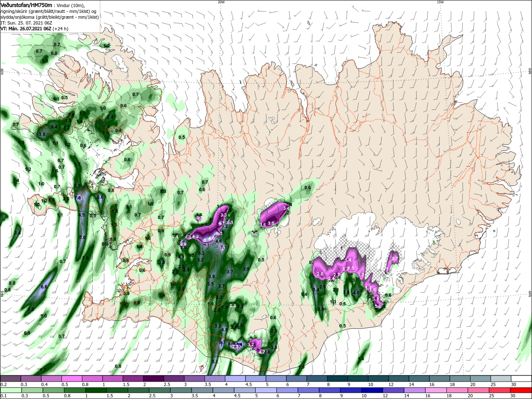
Task: Pick the bright magenta 0.5–0.8 snow scale swatch
Action: pos(71,379)
